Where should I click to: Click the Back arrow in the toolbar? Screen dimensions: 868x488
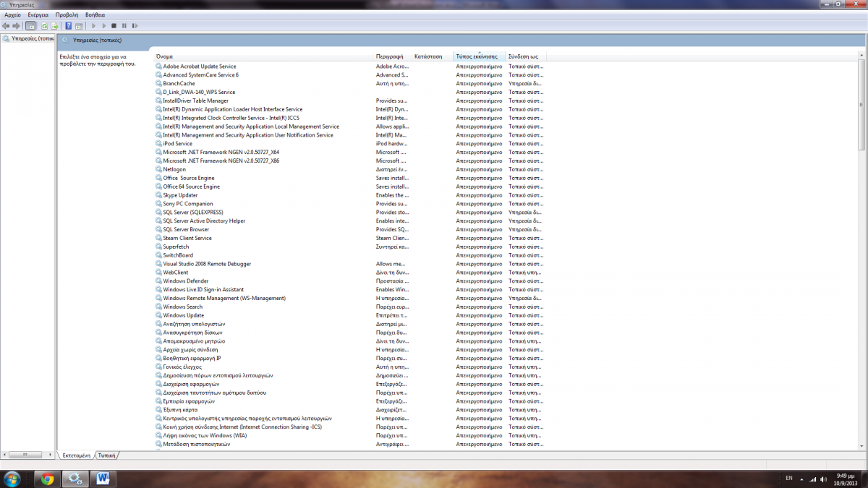7,25
